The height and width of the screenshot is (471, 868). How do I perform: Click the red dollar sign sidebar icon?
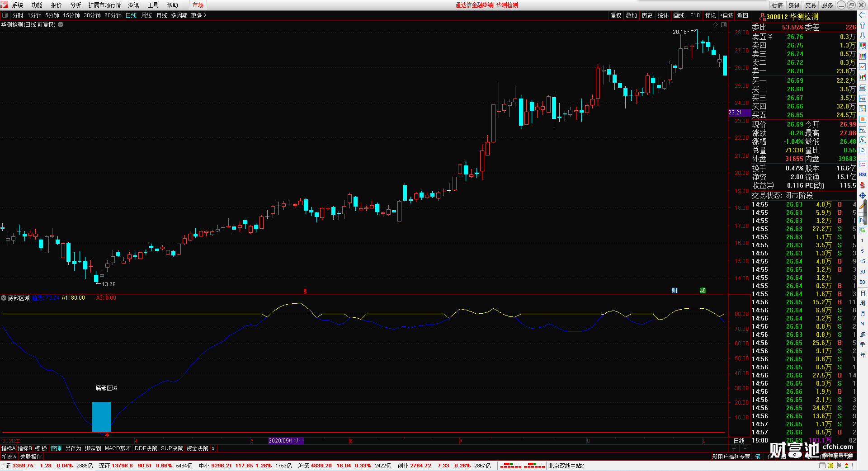pyautogui.click(x=863, y=185)
